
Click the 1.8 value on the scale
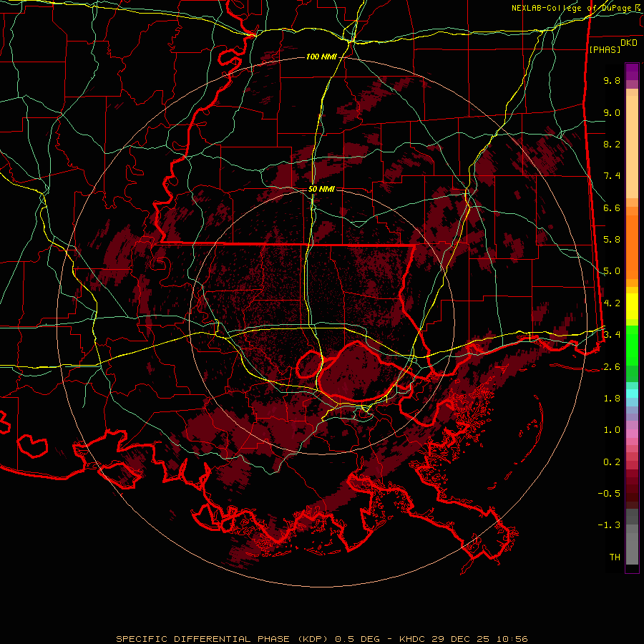click(612, 399)
